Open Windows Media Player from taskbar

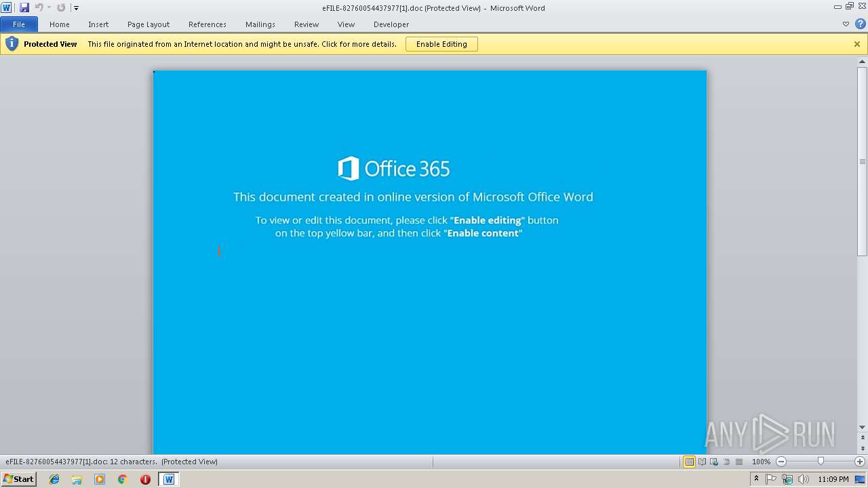point(100,479)
